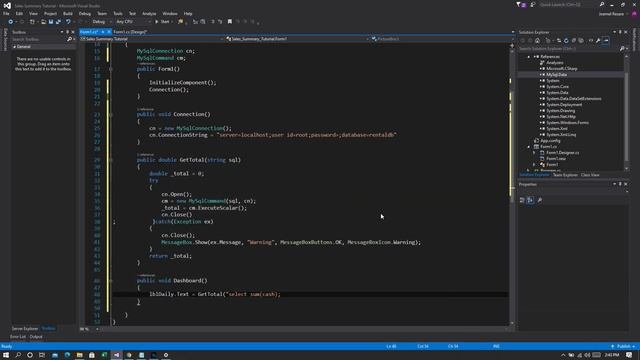Switch to the Team Explorer tab

tap(565, 175)
